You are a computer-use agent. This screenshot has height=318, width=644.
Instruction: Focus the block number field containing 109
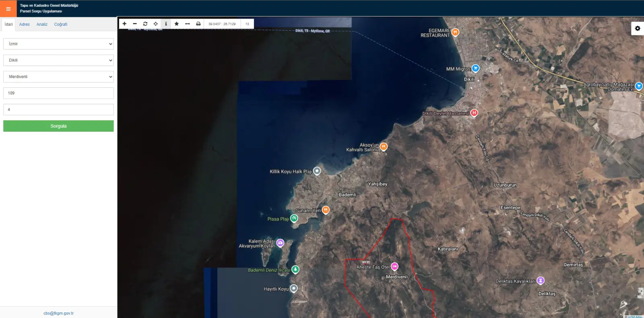click(58, 93)
